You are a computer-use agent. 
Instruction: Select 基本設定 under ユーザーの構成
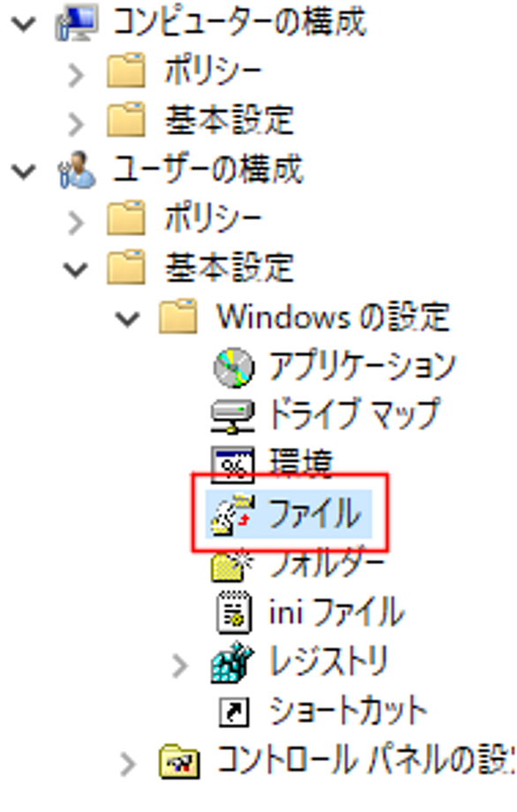click(x=229, y=267)
